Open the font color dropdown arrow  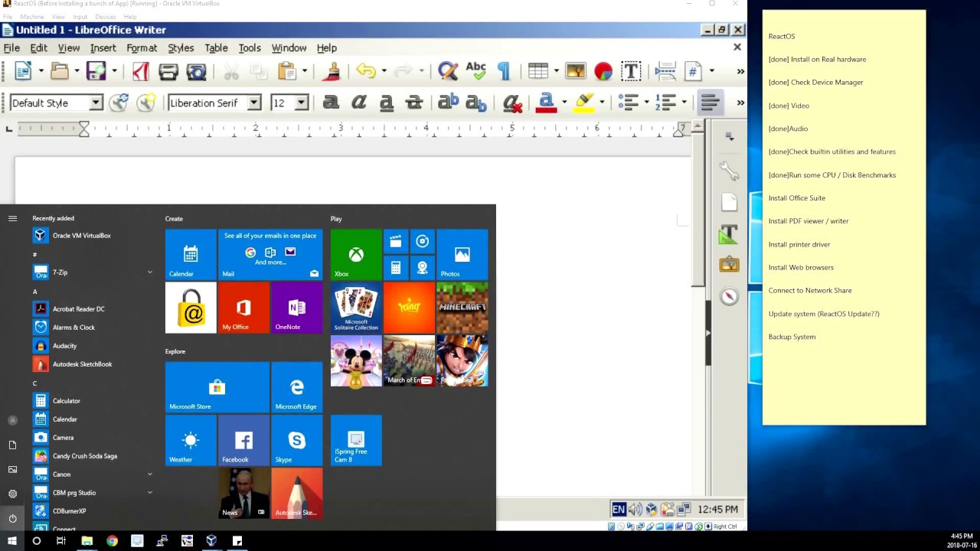564,103
